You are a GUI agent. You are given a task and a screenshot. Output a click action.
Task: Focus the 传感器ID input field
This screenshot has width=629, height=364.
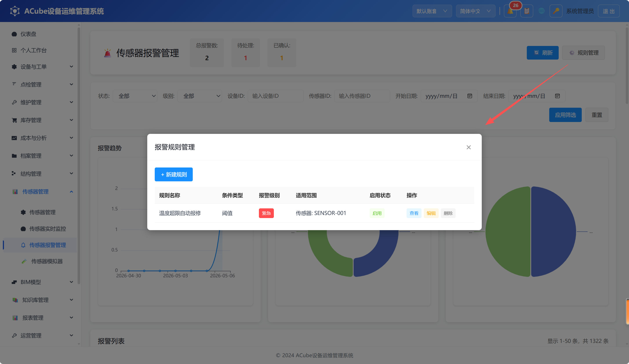pos(362,96)
